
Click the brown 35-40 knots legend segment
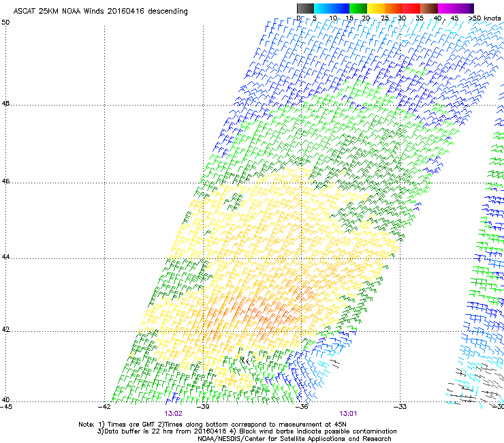point(429,8)
